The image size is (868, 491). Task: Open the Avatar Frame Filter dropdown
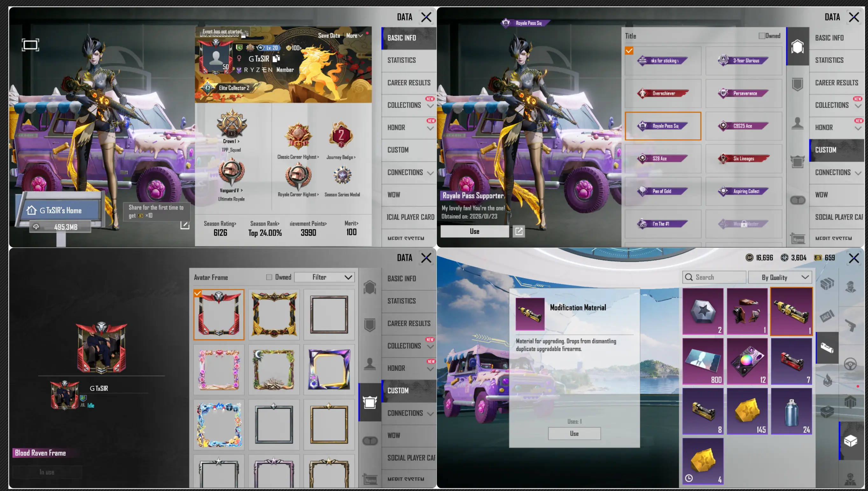[x=325, y=277]
